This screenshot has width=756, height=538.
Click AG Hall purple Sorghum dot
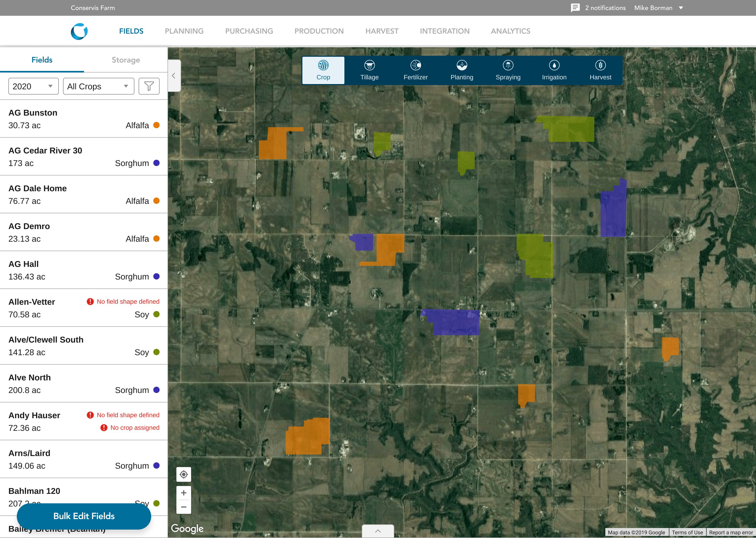(x=156, y=276)
